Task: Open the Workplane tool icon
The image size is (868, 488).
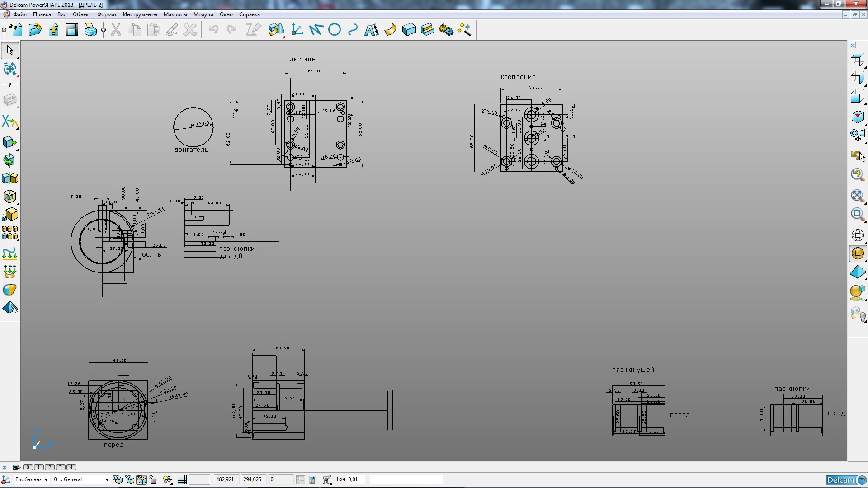Action: click(x=297, y=30)
